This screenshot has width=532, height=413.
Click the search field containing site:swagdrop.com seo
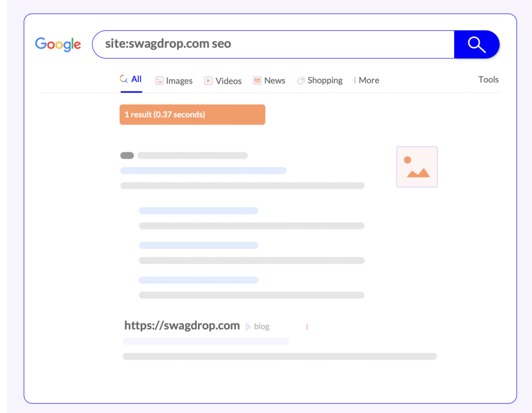[273, 44]
